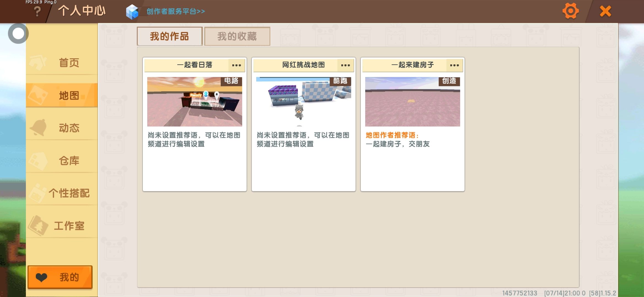644x297 pixels.
Task: Click the question mark help icon
Action: click(37, 12)
